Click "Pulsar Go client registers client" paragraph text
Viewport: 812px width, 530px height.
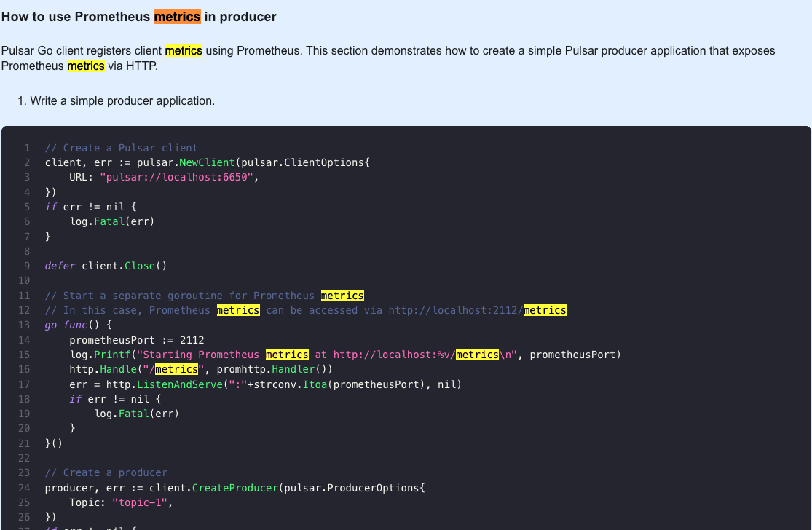[82, 51]
